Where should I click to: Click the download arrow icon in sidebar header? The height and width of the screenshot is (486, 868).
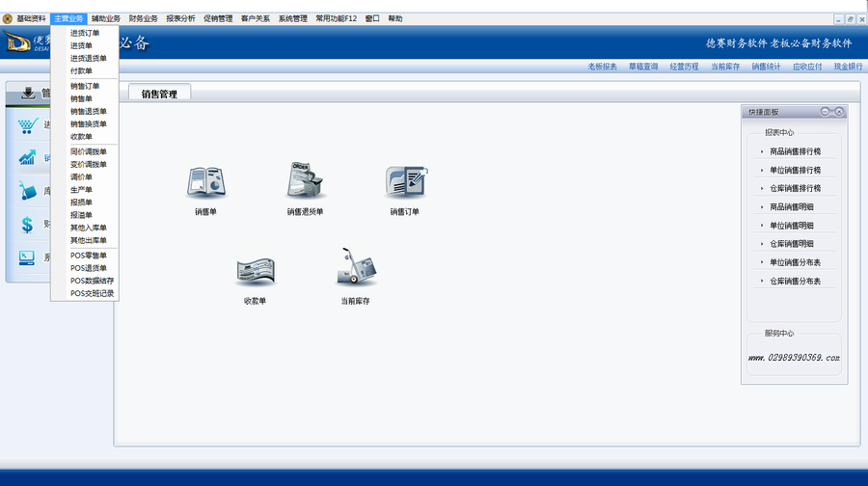(x=28, y=93)
